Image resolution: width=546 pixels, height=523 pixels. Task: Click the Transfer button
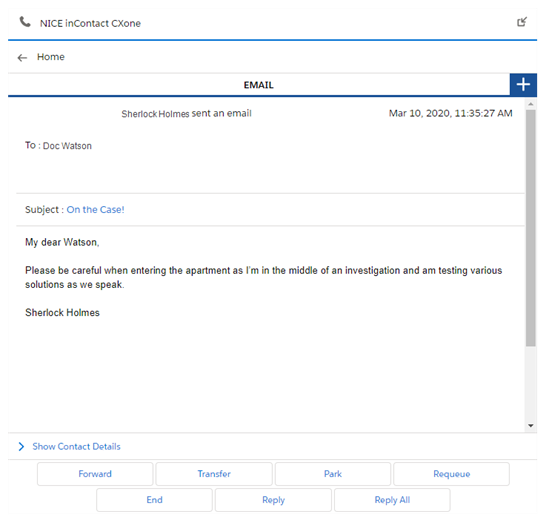point(214,474)
